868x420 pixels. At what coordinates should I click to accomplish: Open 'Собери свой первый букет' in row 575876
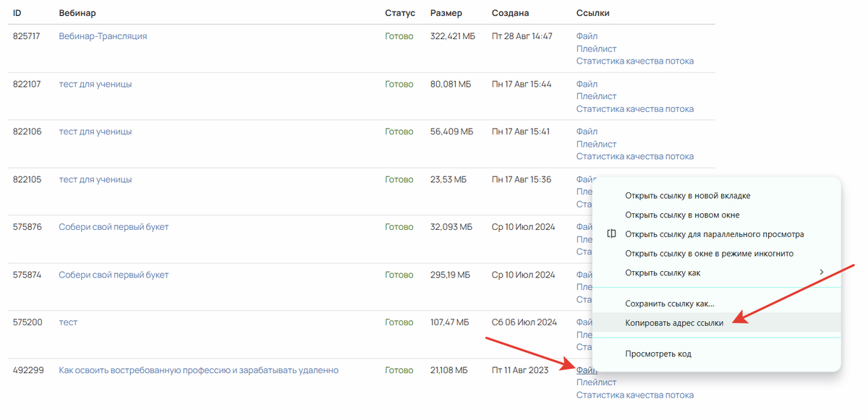(x=114, y=227)
